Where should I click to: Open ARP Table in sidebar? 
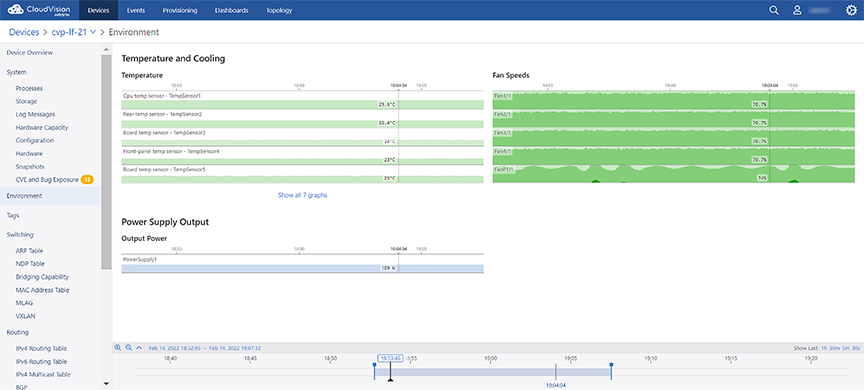(x=29, y=251)
